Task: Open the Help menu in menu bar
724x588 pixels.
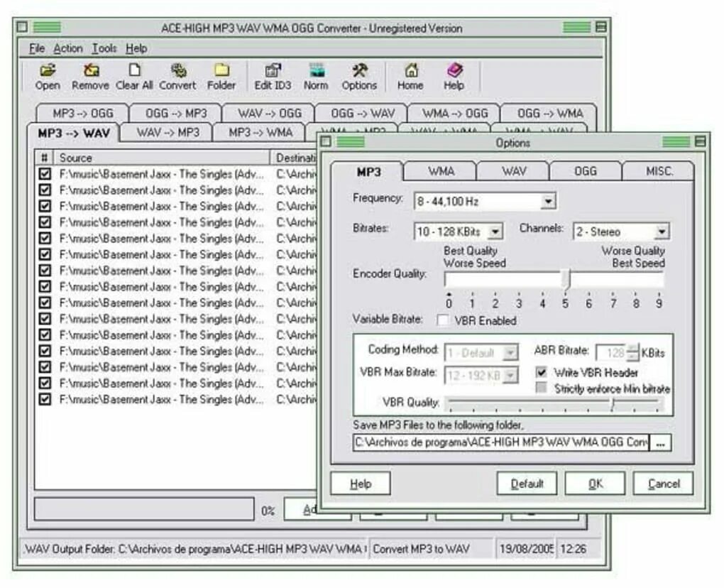Action: pos(136,48)
